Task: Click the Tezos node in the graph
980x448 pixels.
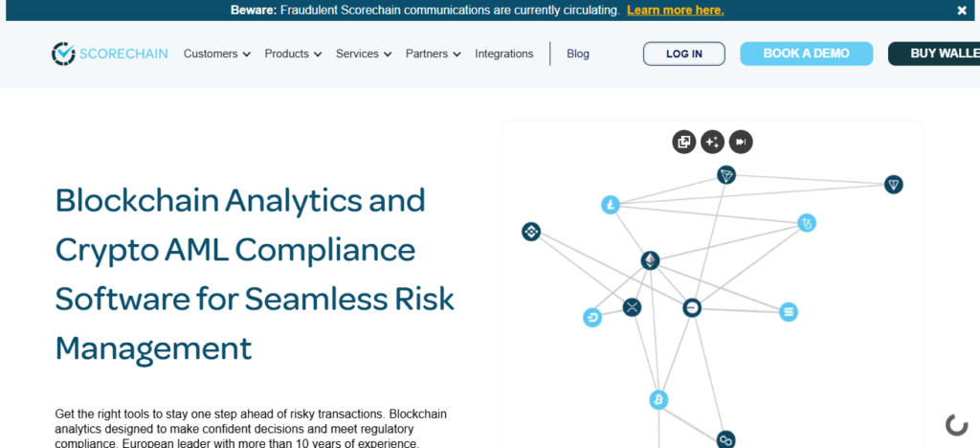Action: coord(808,224)
